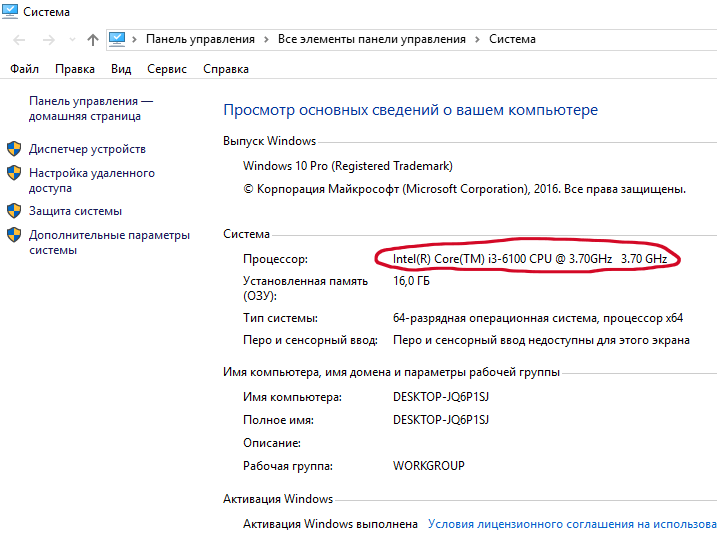Open the recent locations dropdown arrow
Viewport: 717px width, 542px height.
tap(72, 40)
